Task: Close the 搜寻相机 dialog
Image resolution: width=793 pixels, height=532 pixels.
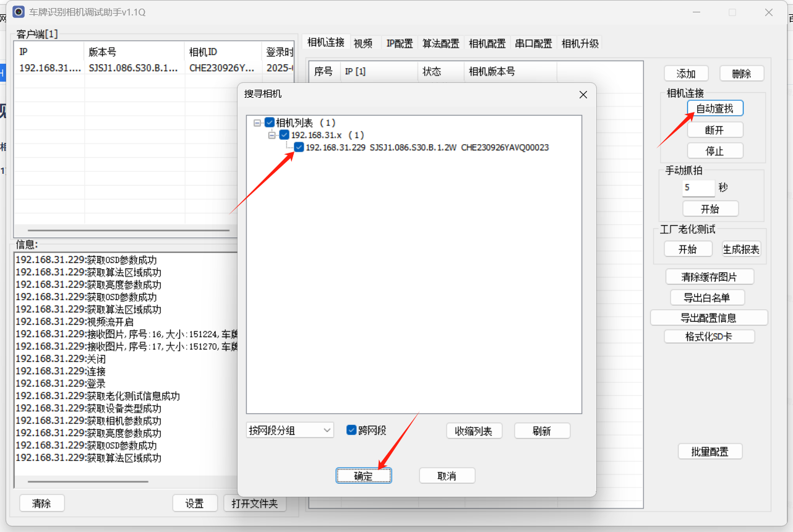Action: [x=583, y=95]
